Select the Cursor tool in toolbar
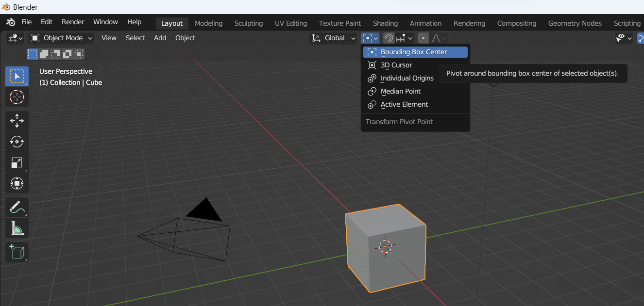 (x=17, y=97)
